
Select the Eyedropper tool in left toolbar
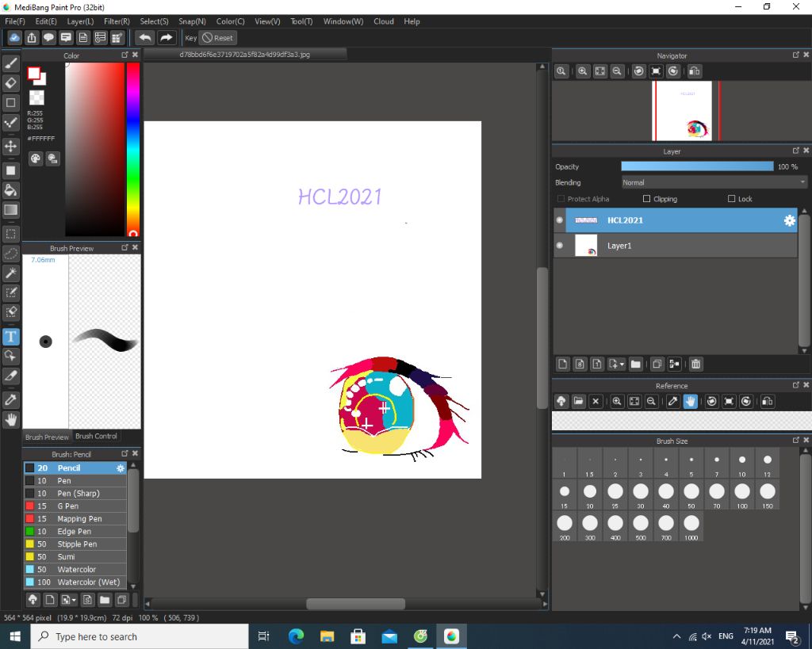tap(11, 399)
